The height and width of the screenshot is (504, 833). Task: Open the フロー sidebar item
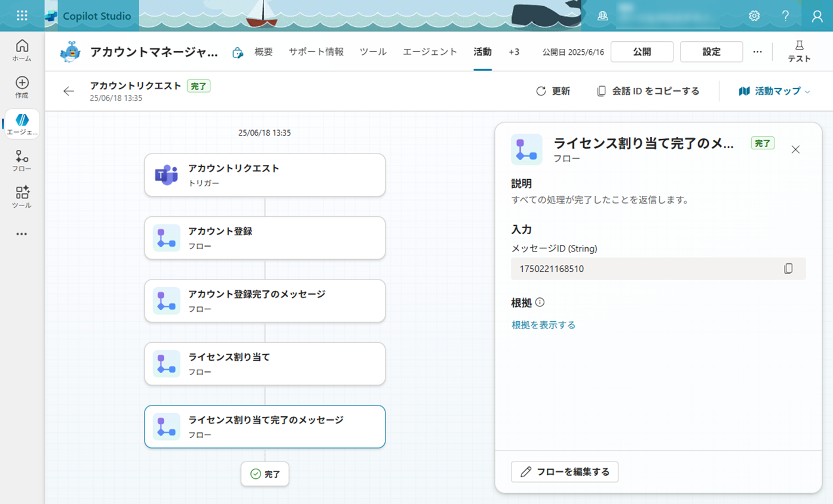point(22,161)
